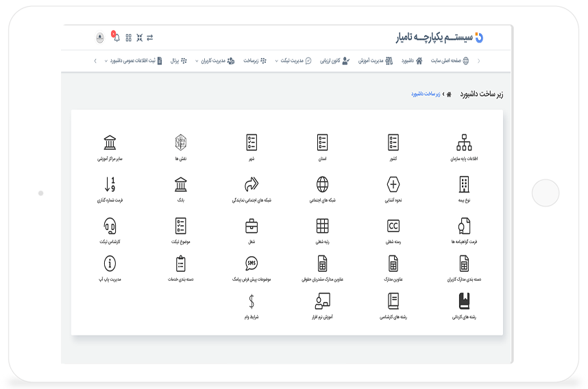Open the apps grid icon in header
The image size is (588, 389).
pyautogui.click(x=128, y=38)
